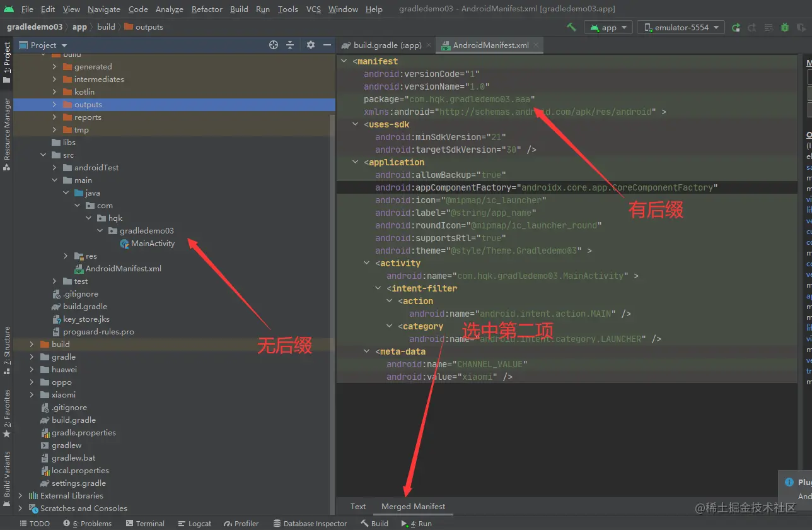This screenshot has height=530, width=812.
Task: Expand Scratches and Consoles node
Action: point(21,509)
